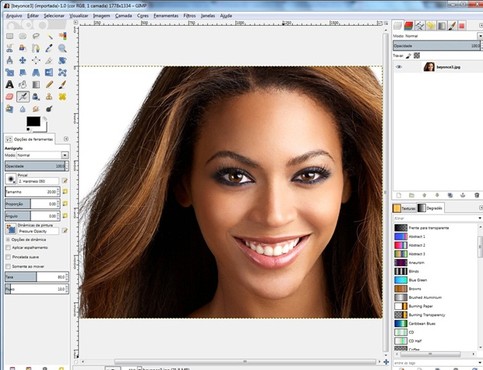Open the tool options Modo dropdown
This screenshot has width=483, height=370.
[42, 155]
